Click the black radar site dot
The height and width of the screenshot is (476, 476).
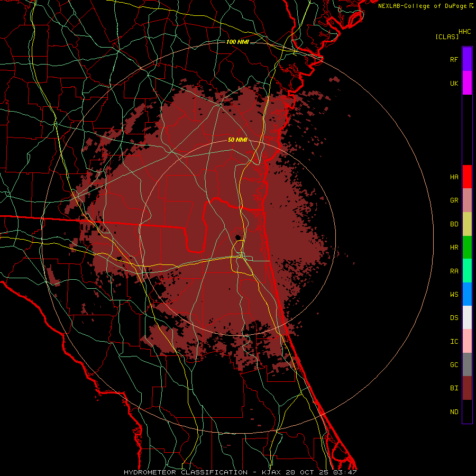coord(239,237)
